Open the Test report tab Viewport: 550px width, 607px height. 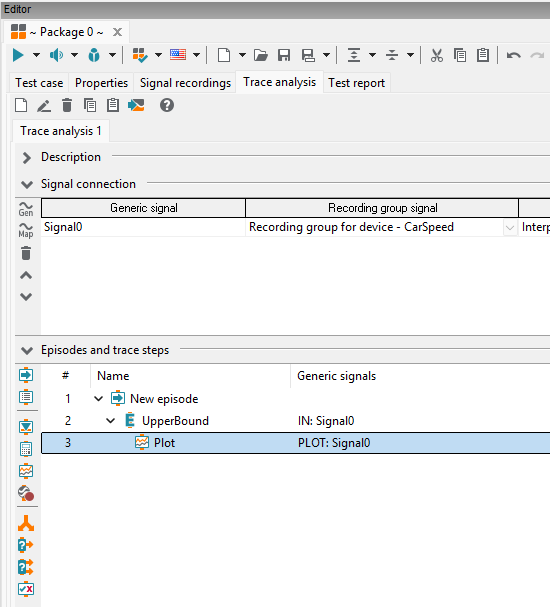(x=356, y=83)
